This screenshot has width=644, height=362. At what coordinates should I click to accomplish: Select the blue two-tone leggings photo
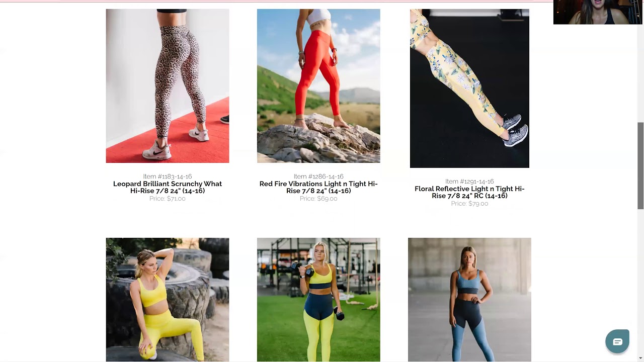[x=469, y=300]
